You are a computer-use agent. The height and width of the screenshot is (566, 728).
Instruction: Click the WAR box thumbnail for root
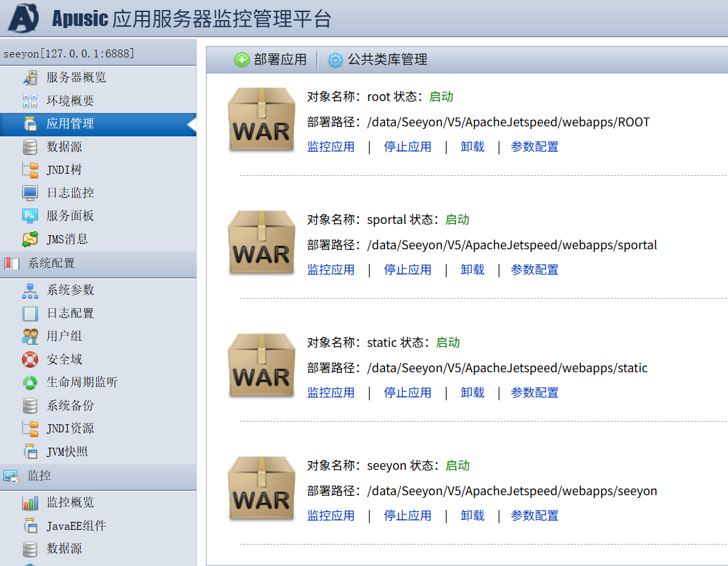[261, 120]
